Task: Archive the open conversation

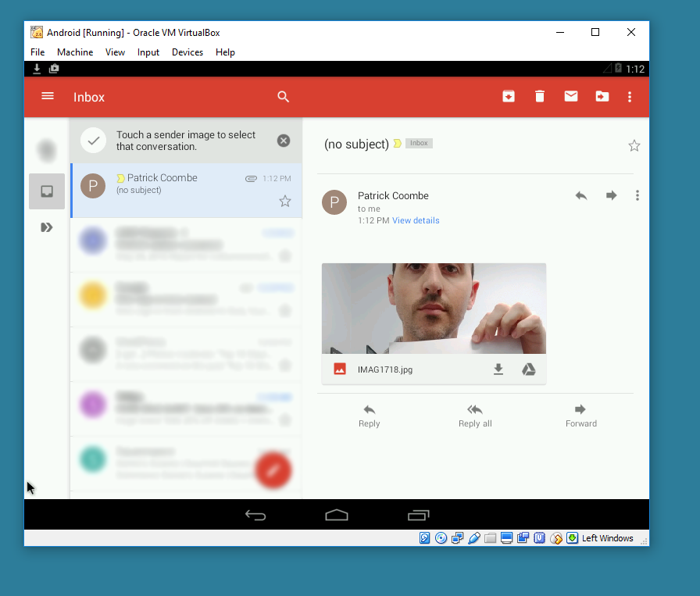Action: point(509,96)
